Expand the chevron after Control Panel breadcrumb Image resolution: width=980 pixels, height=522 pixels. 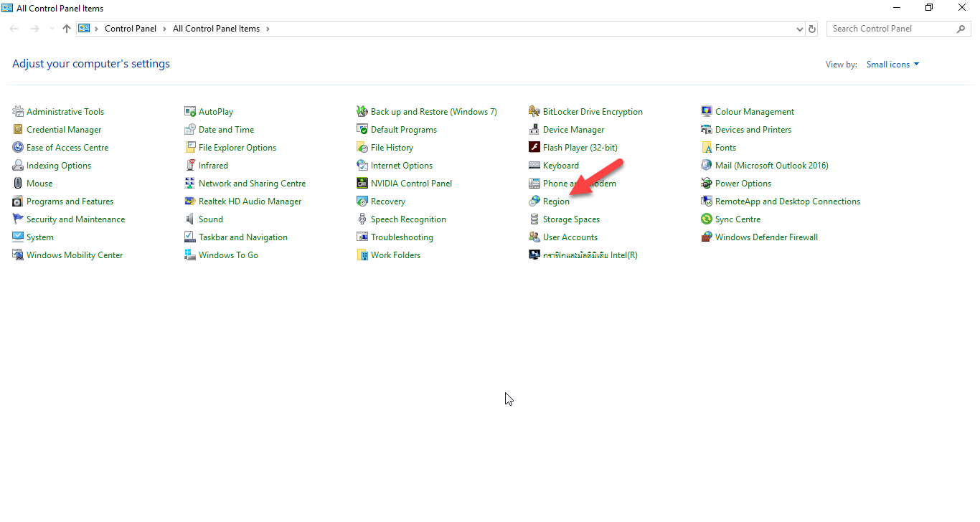tap(164, 29)
